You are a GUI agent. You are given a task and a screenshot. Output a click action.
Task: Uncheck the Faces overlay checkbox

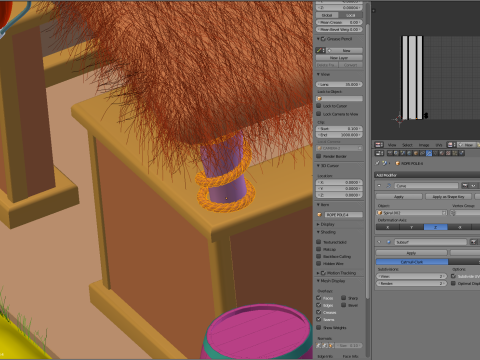[x=318, y=298]
